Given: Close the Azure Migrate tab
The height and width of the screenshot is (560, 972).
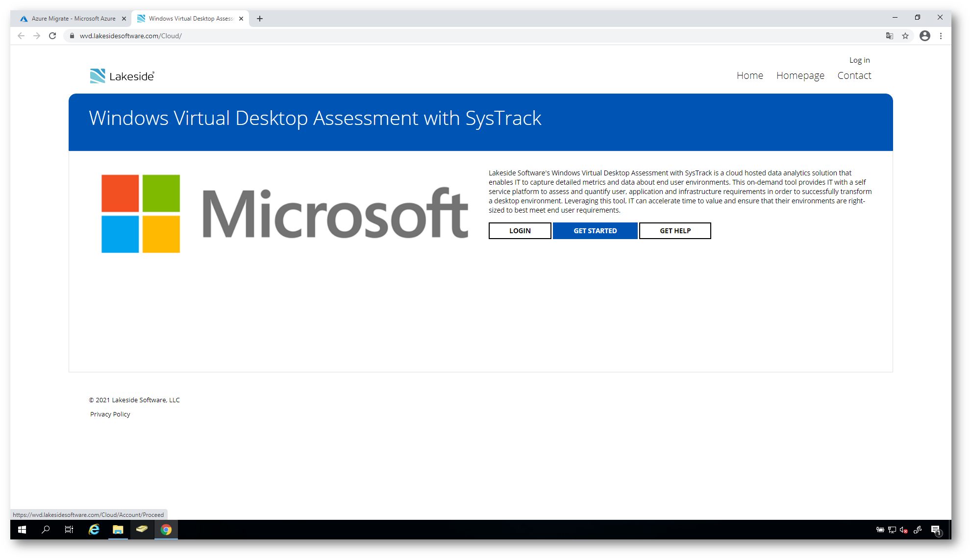Looking at the screenshot, I should coord(124,19).
